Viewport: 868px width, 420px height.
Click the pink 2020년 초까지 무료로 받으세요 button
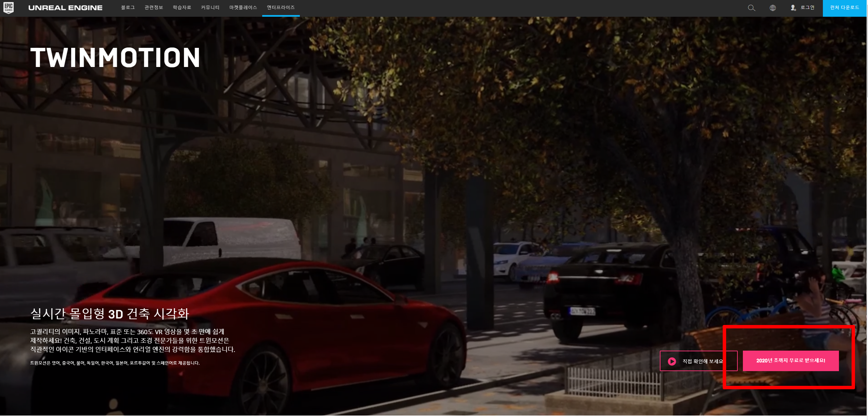[790, 361]
